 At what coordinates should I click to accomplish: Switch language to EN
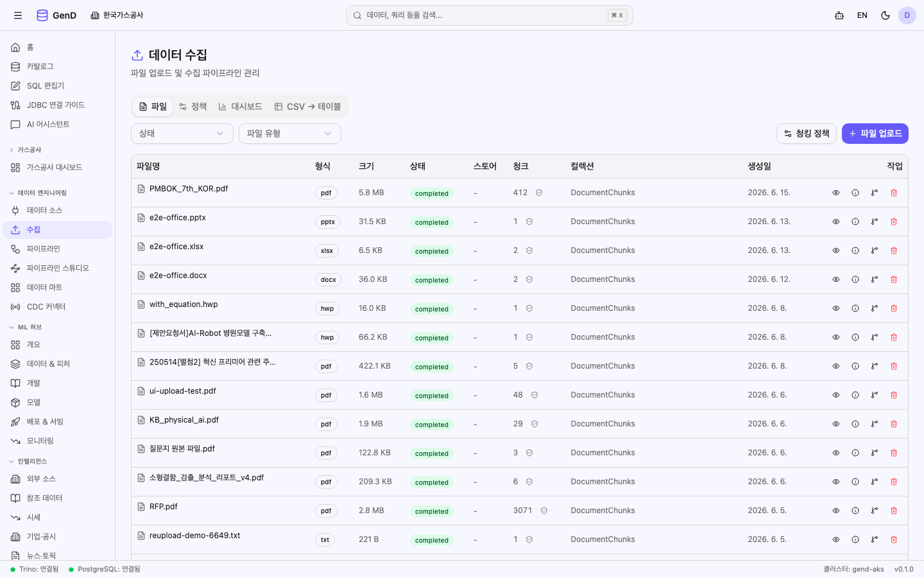point(862,15)
